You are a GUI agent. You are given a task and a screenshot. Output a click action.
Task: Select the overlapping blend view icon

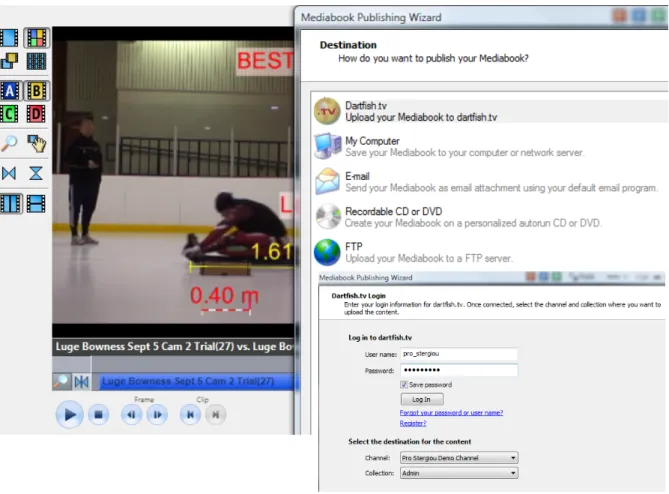[x=9, y=61]
